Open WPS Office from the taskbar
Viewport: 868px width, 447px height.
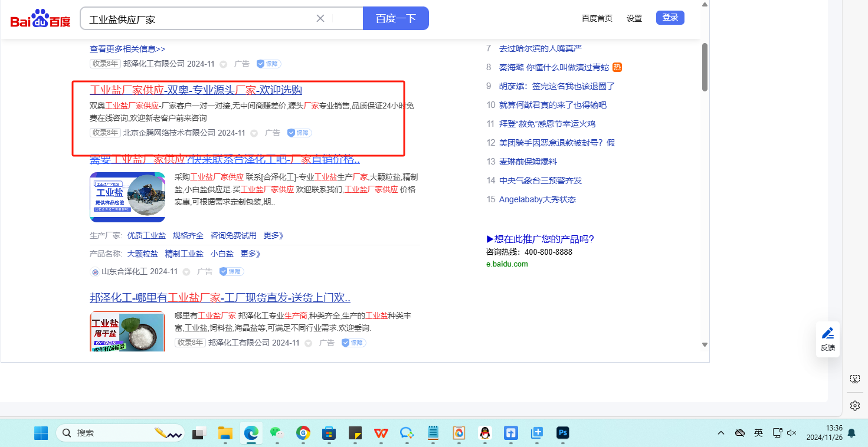(x=381, y=433)
